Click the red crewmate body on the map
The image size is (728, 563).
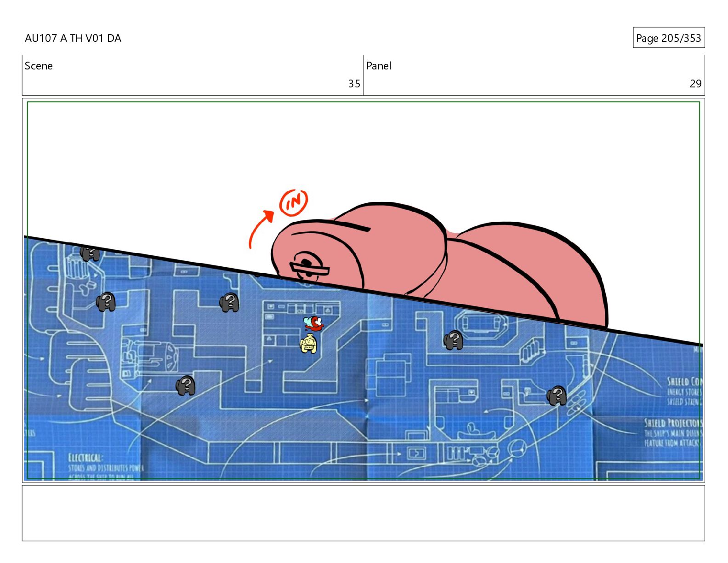(x=314, y=323)
